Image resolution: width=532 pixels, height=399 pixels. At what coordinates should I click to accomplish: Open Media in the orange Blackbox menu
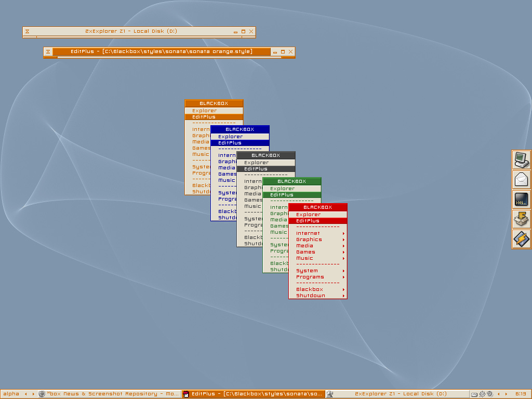pyautogui.click(x=198, y=142)
